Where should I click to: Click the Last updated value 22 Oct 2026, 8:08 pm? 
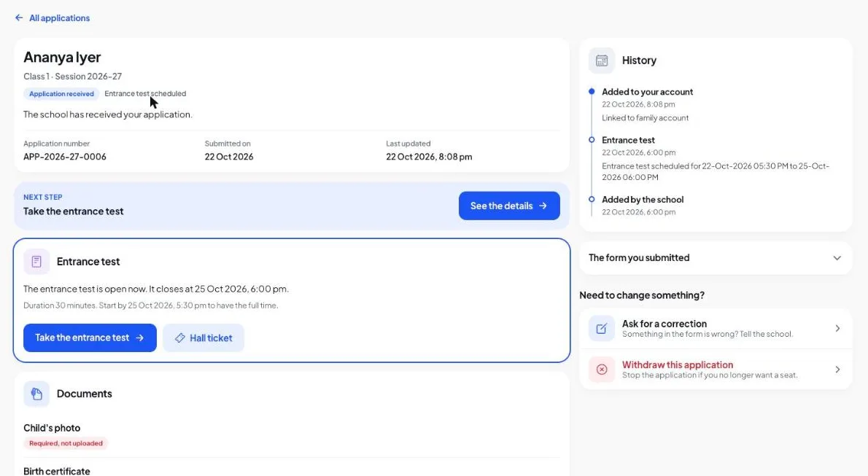429,157
